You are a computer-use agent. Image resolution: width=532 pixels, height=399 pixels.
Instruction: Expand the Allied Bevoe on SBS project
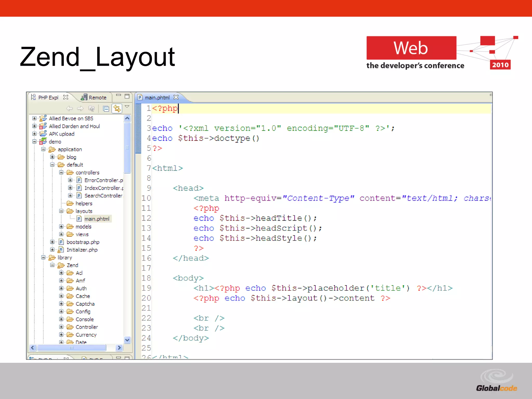(34, 118)
